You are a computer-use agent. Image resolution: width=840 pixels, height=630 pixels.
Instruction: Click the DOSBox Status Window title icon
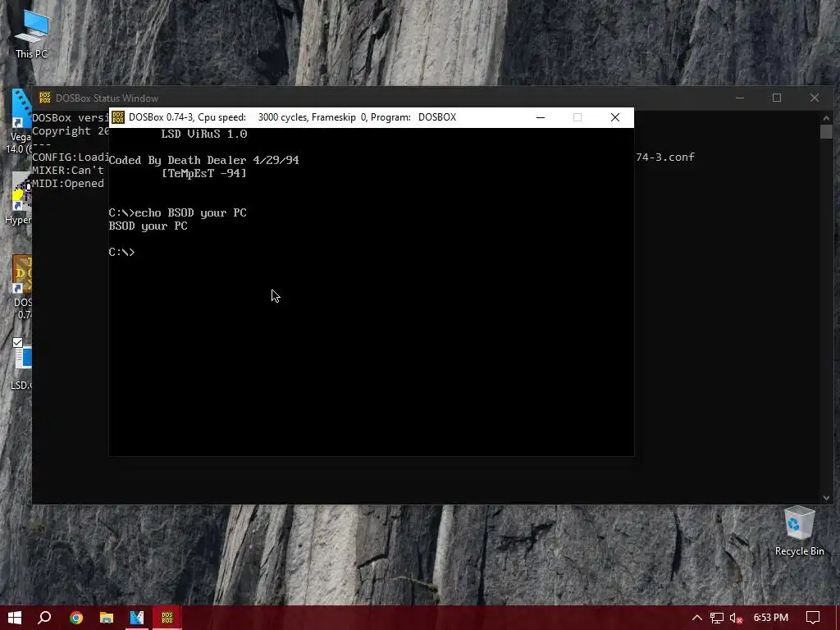(x=45, y=98)
